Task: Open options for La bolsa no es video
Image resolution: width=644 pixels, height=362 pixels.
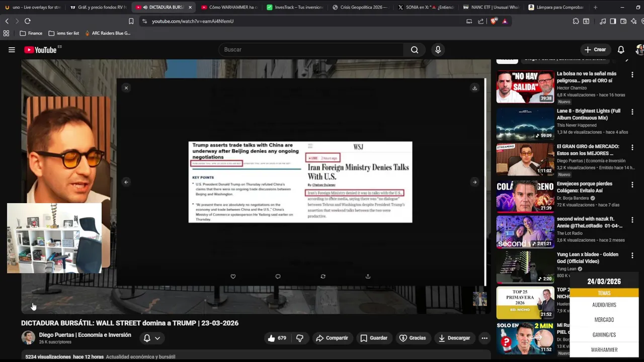Action: tap(632, 75)
